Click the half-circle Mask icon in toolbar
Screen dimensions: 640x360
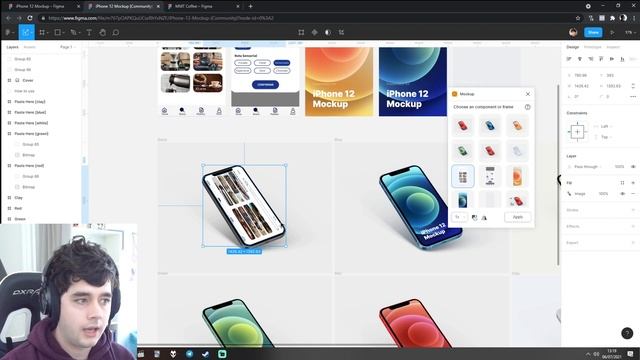coord(328,32)
